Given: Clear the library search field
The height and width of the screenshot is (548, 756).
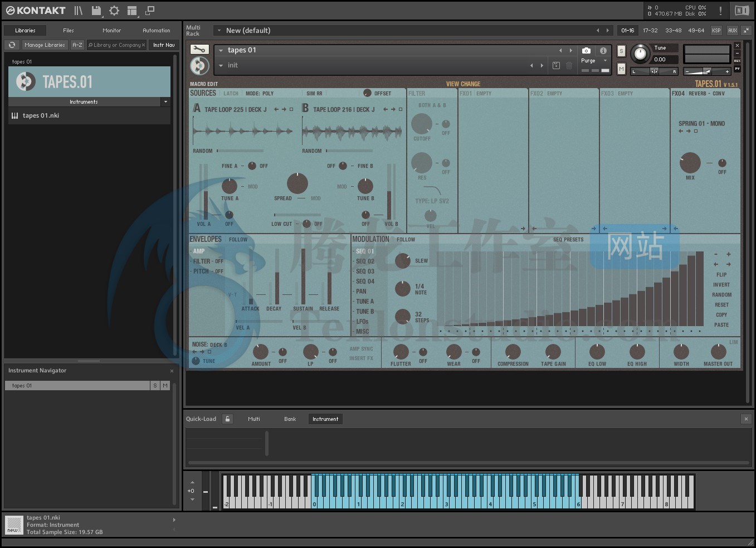Looking at the screenshot, I should point(143,45).
